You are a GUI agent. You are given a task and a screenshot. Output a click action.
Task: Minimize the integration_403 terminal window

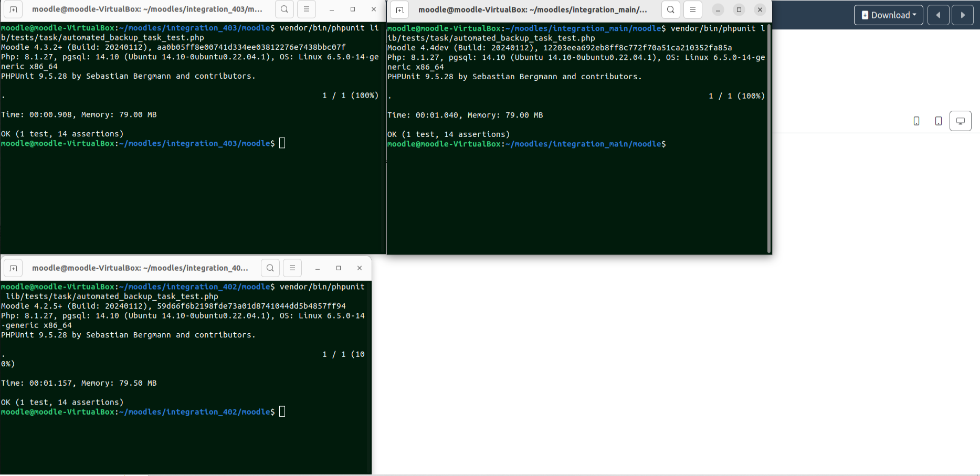click(332, 9)
